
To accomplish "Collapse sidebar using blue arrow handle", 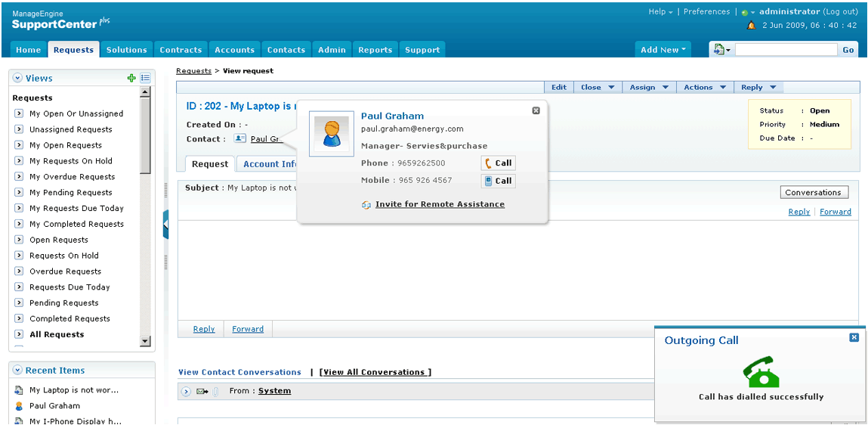I will [x=165, y=225].
